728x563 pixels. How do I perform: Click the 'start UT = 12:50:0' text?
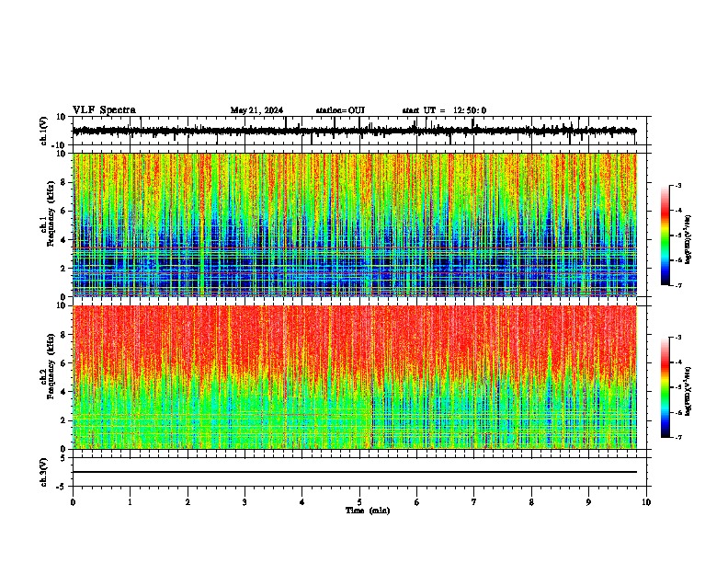(x=444, y=110)
